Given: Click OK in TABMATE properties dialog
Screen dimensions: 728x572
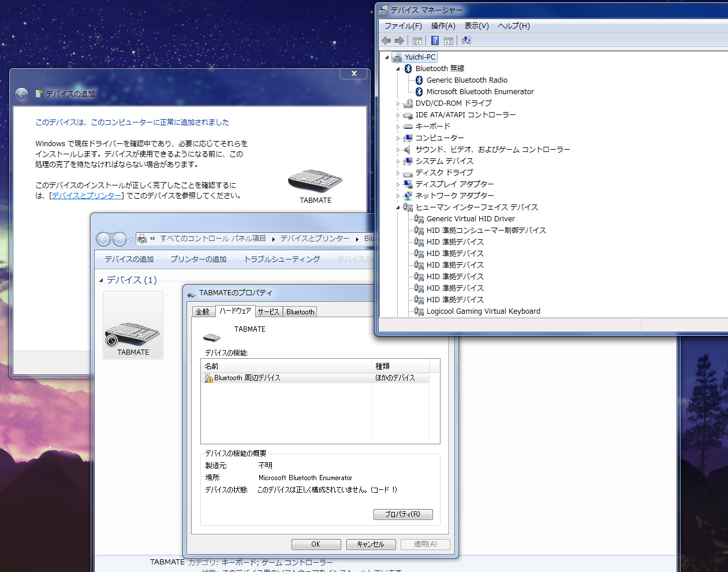Looking at the screenshot, I should point(315,544).
